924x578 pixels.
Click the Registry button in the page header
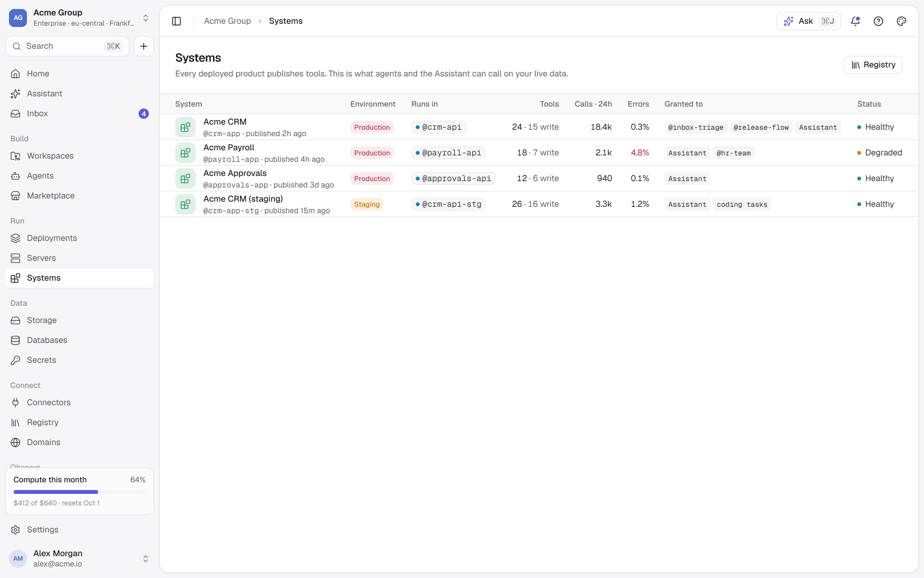pyautogui.click(x=873, y=65)
